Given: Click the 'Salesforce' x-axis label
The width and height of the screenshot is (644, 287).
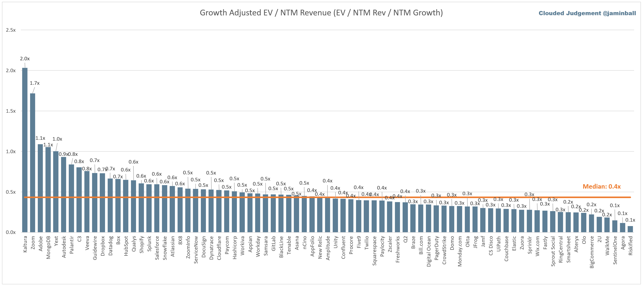Looking at the screenshot, I should (x=157, y=248).
